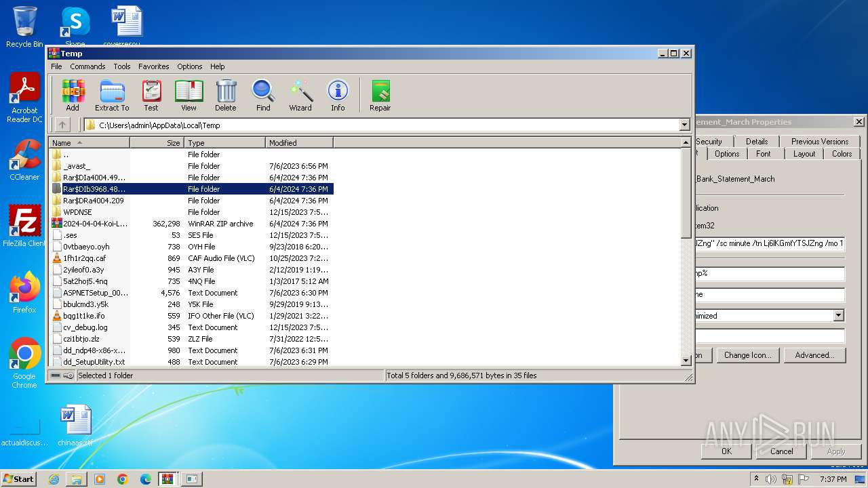Open the Wizard wand icon

click(300, 96)
